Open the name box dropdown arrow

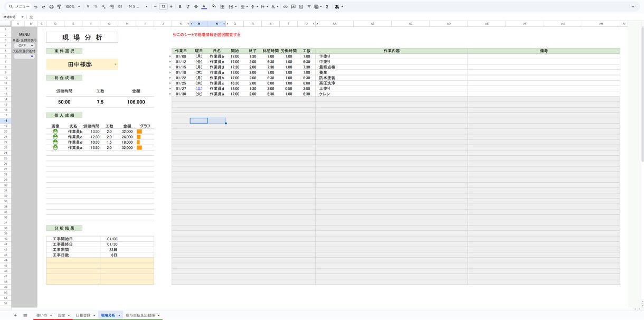point(22,17)
